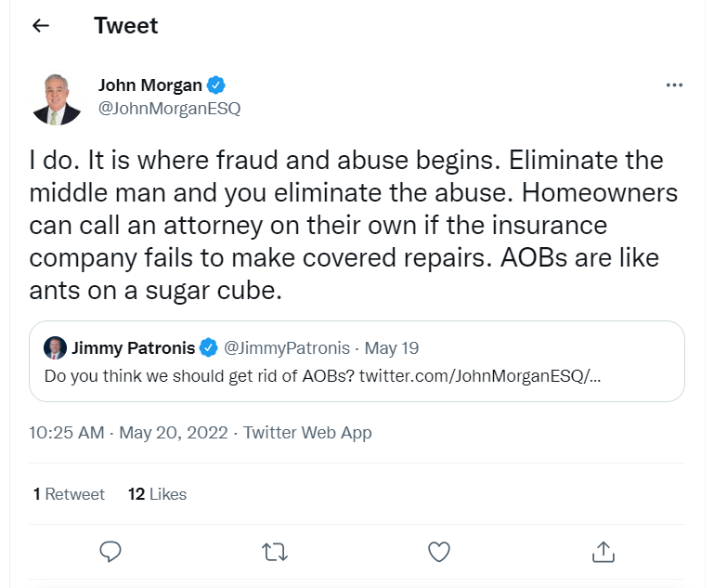Click the share upload icon
The width and height of the screenshot is (714, 588).
pos(604,552)
